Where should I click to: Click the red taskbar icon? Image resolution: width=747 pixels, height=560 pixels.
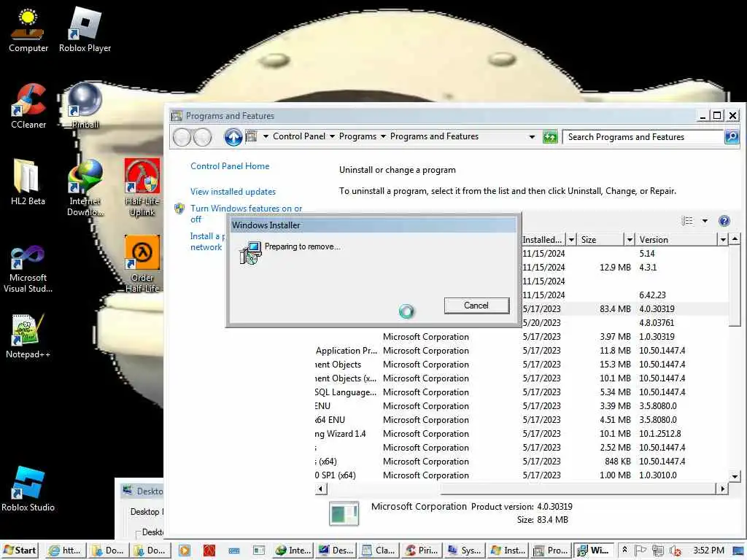pos(209,551)
